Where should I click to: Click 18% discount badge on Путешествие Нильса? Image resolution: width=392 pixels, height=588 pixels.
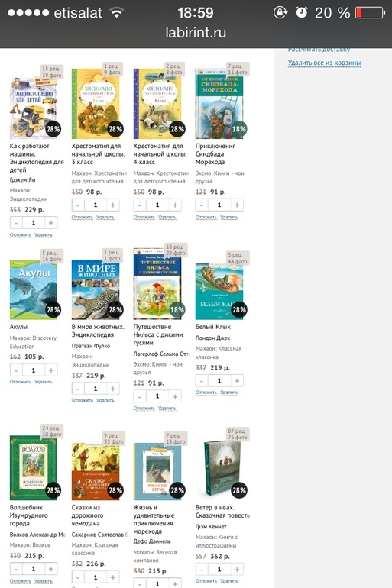pyautogui.click(x=177, y=310)
